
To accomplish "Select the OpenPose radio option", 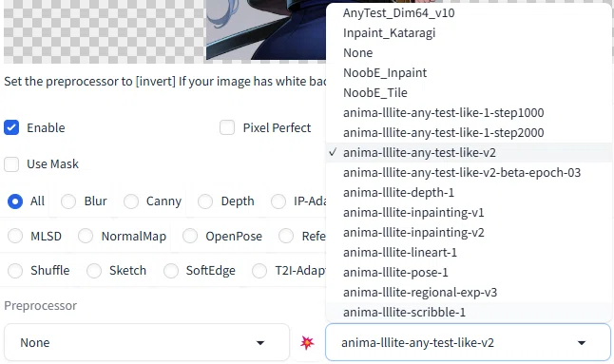I will 190,236.
